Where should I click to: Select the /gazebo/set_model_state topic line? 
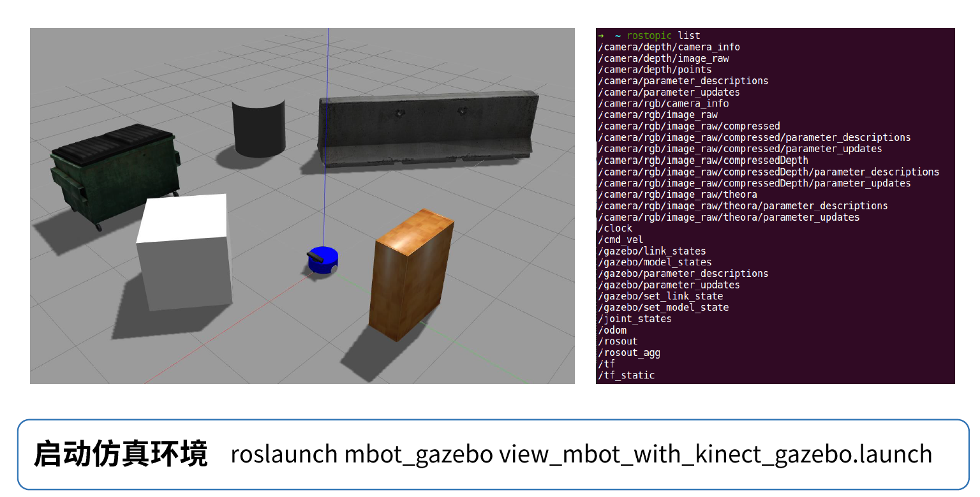[664, 308]
